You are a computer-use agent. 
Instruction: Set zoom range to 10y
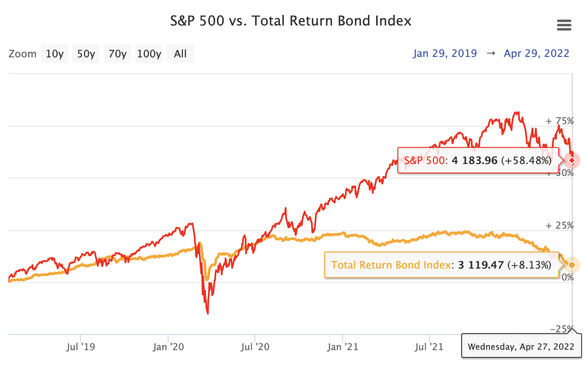pyautogui.click(x=55, y=54)
